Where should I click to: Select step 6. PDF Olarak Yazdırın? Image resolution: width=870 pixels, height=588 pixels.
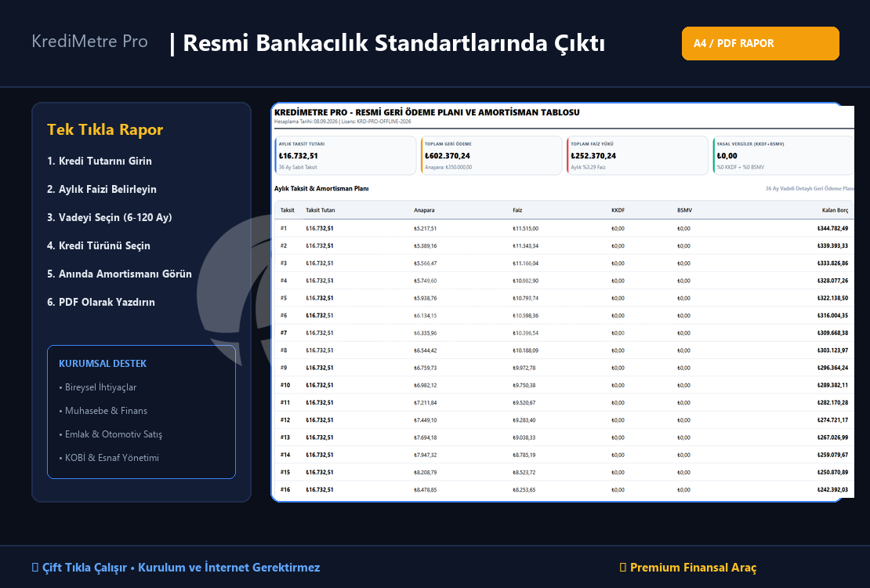101,302
